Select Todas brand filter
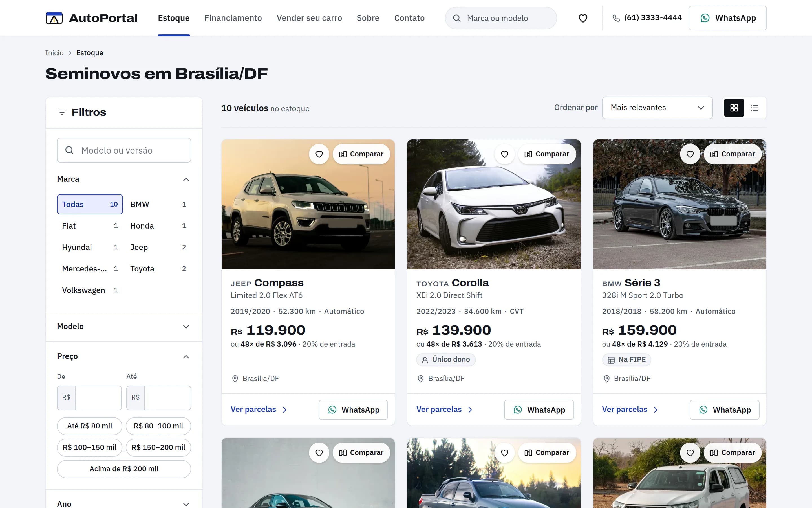Viewport: 812px width, 508px height. (x=90, y=204)
